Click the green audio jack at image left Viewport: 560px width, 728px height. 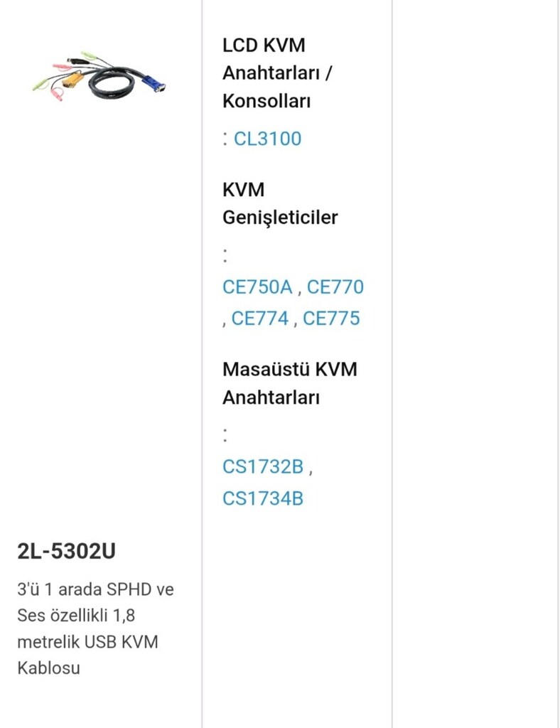point(41,85)
